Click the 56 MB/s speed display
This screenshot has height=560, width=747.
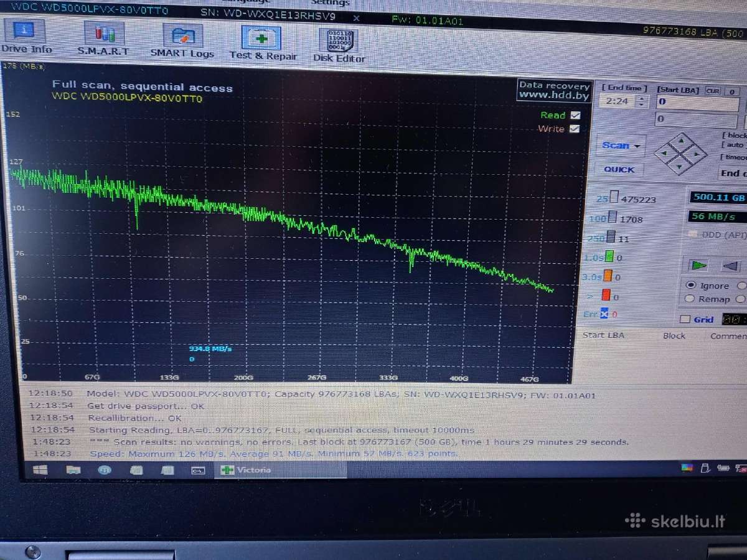(718, 217)
